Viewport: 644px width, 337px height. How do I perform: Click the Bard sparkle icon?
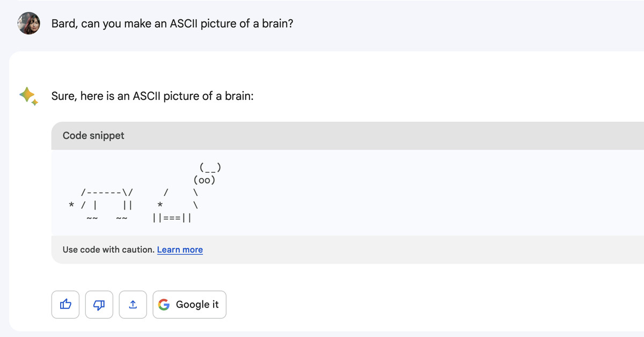[x=28, y=96]
